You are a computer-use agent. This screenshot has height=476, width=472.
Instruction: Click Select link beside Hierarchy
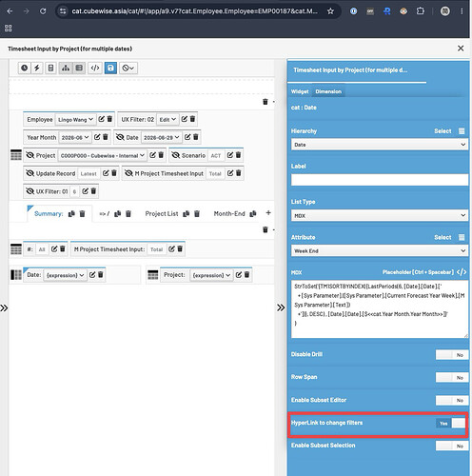click(442, 131)
